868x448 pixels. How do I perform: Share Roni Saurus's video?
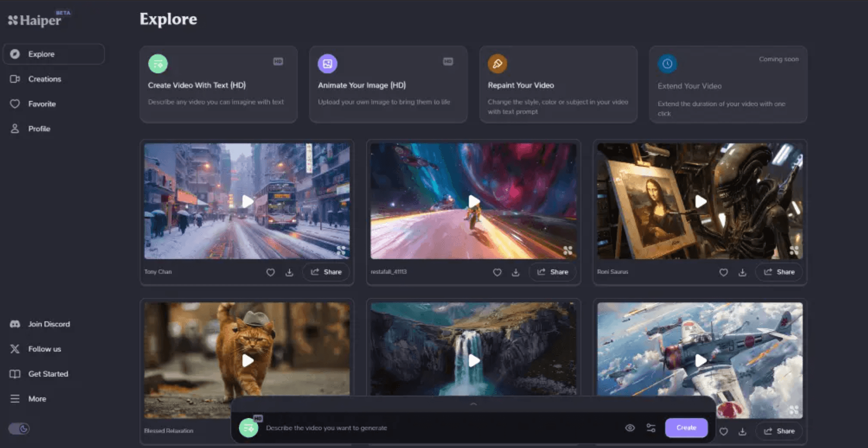779,272
